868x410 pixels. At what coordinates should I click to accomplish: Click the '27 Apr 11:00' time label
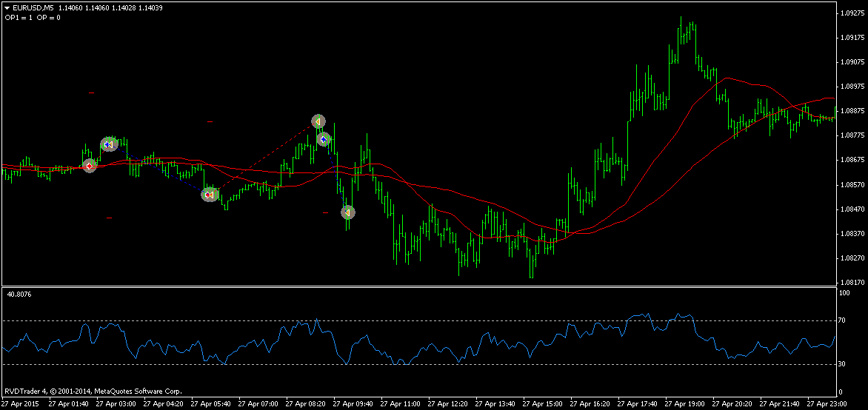pos(401,403)
